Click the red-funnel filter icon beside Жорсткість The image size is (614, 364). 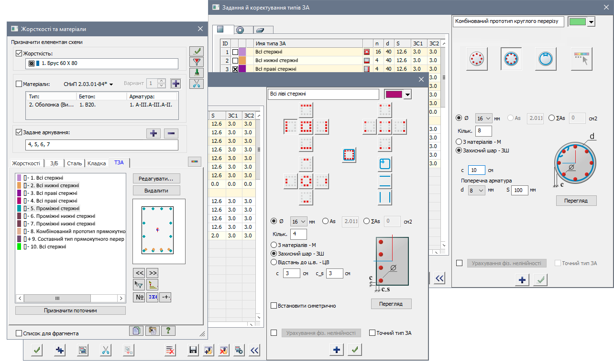pyautogui.click(x=196, y=62)
